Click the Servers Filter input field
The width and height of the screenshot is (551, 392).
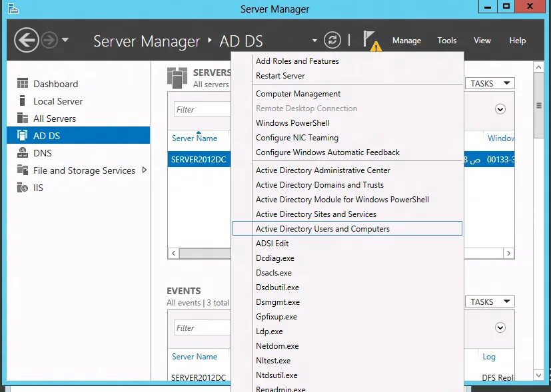pyautogui.click(x=203, y=110)
